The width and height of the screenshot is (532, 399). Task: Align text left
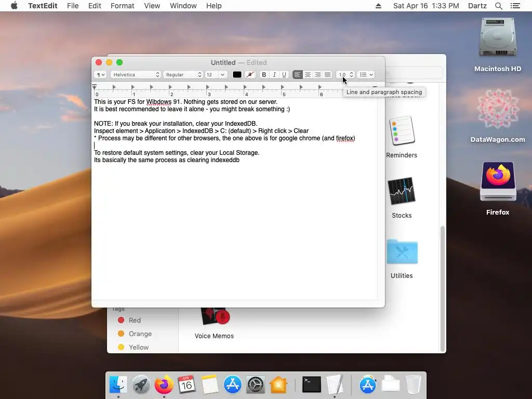point(298,75)
